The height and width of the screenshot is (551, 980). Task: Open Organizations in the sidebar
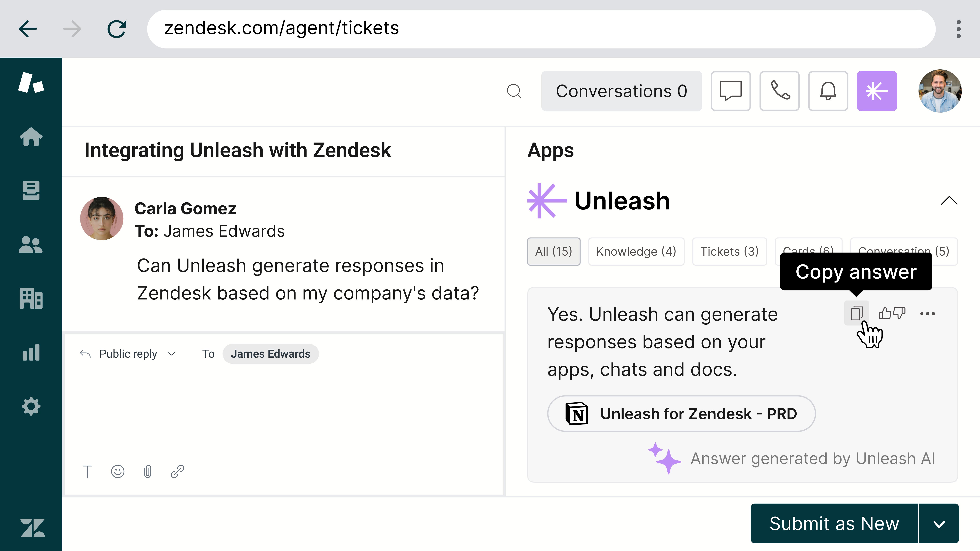[31, 298]
